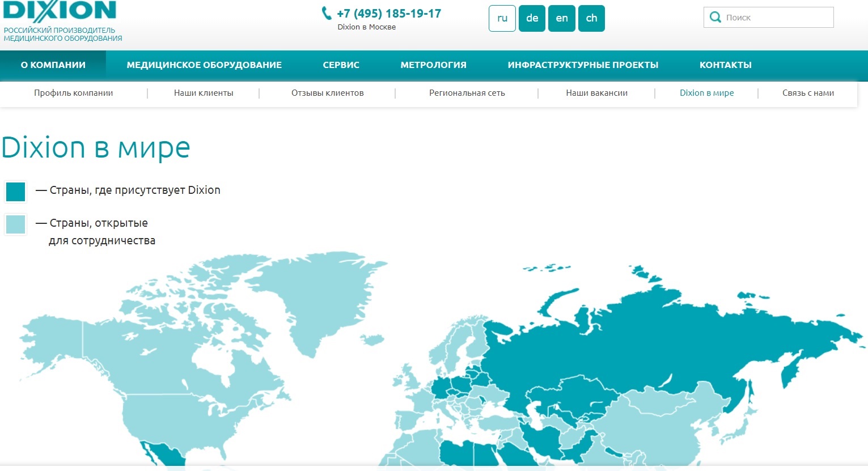This screenshot has width=868, height=471.
Task: Switch site language to German (de)
Action: pos(532,18)
